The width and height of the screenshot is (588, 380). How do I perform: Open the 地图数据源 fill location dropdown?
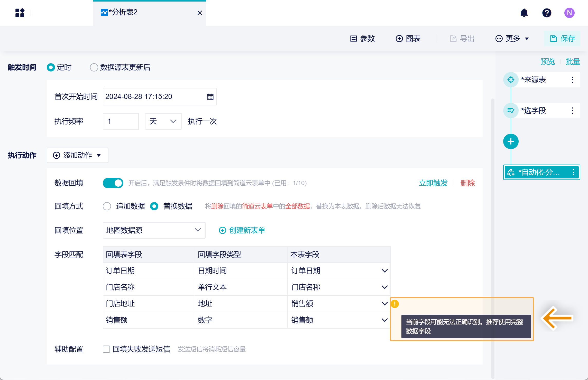pyautogui.click(x=154, y=230)
